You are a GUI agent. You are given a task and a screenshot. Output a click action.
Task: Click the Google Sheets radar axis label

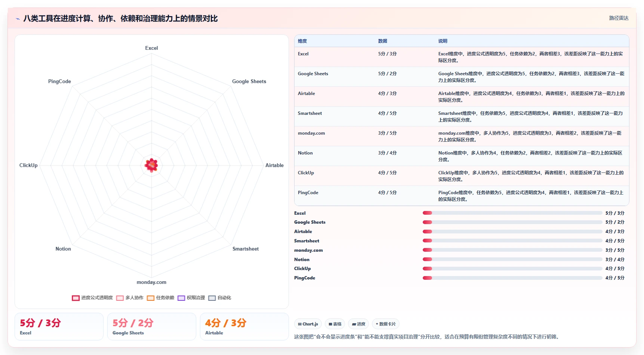(249, 81)
